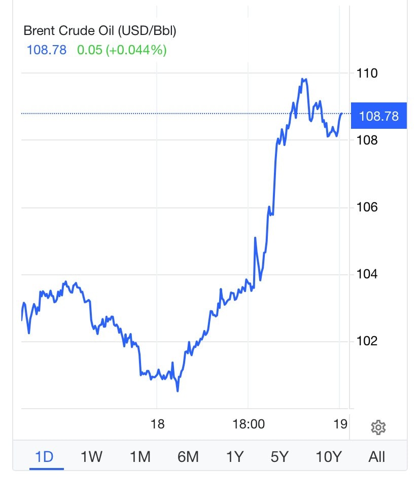Click the 106 price axis label
This screenshot has height=504, width=420.
367,207
